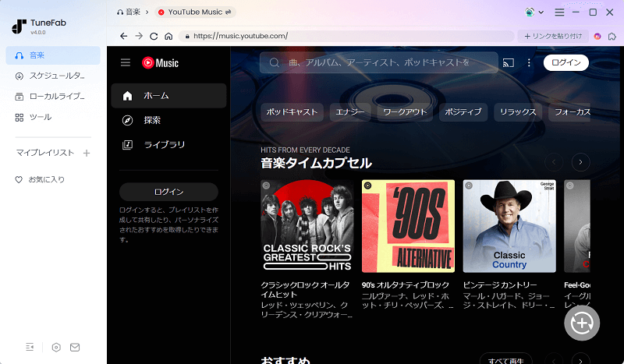The height and width of the screenshot is (364, 624).
Task: Select the フォーカス mood chip
Action: pyautogui.click(x=570, y=111)
